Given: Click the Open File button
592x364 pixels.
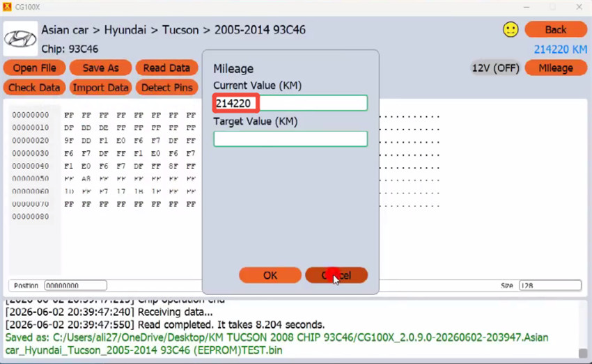Looking at the screenshot, I should 34,68.
